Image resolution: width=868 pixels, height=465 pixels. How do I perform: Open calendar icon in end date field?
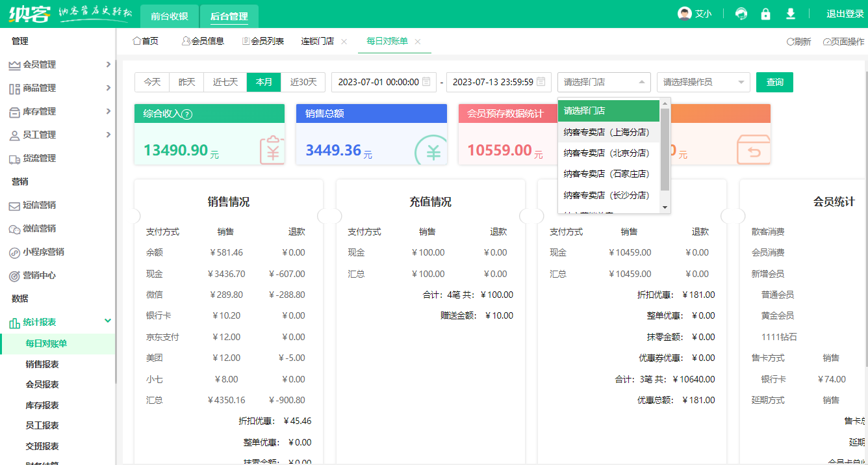click(x=541, y=82)
